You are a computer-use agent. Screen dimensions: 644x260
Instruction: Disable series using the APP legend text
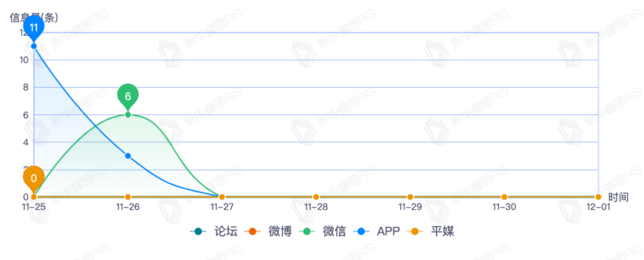[x=388, y=231]
